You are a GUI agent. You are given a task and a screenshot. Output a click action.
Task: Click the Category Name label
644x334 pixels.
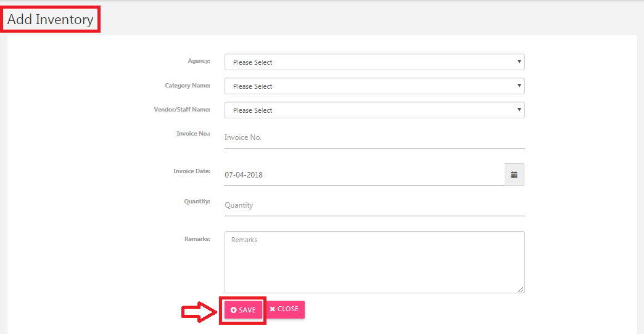point(188,85)
